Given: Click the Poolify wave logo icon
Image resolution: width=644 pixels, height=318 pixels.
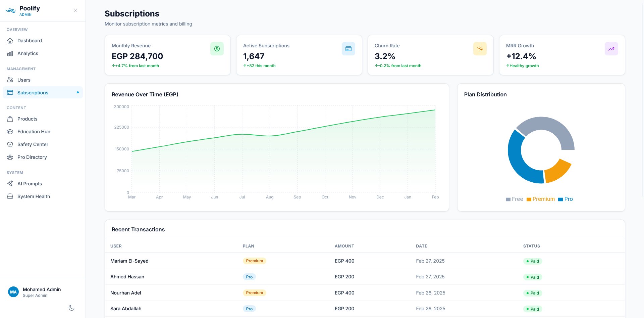Looking at the screenshot, I should click(x=11, y=11).
